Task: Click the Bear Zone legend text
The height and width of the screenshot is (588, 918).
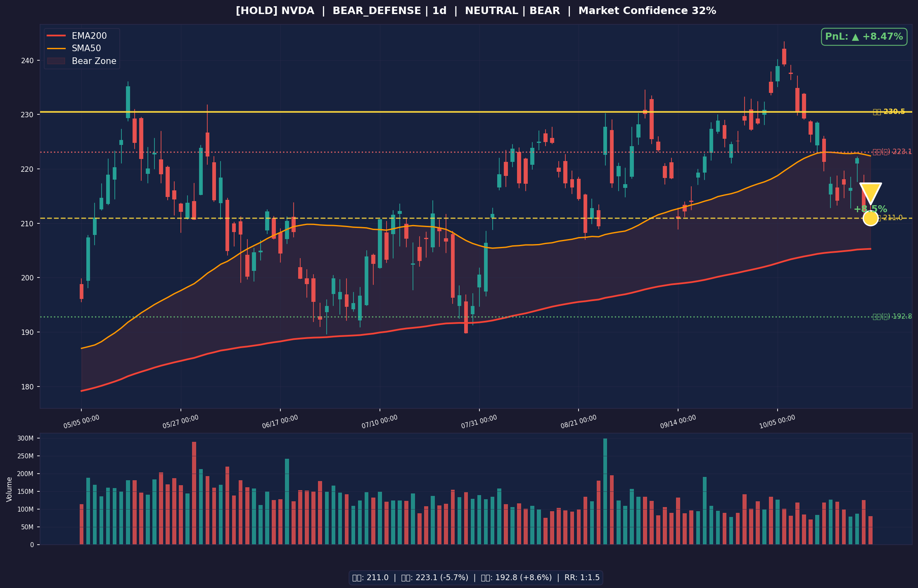Action: point(94,61)
